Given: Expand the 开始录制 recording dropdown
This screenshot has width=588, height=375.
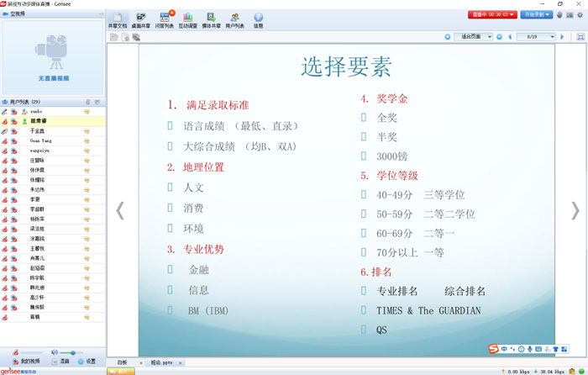Looking at the screenshot, I should point(549,14).
